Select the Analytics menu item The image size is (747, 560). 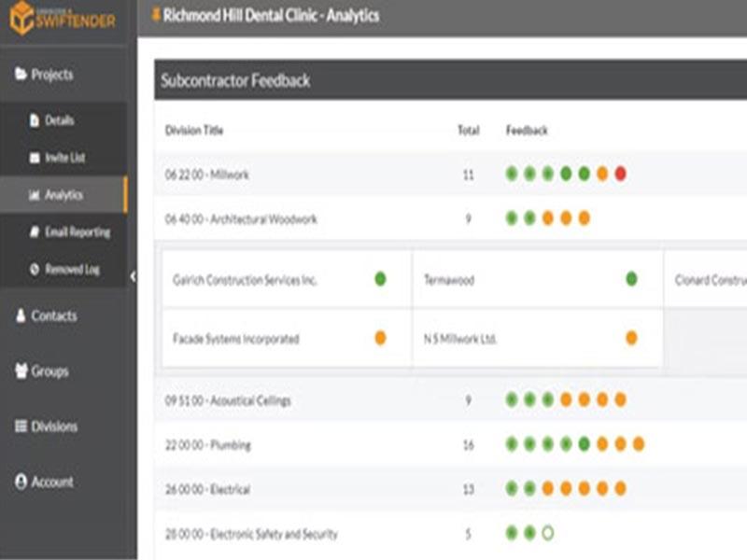(x=63, y=195)
